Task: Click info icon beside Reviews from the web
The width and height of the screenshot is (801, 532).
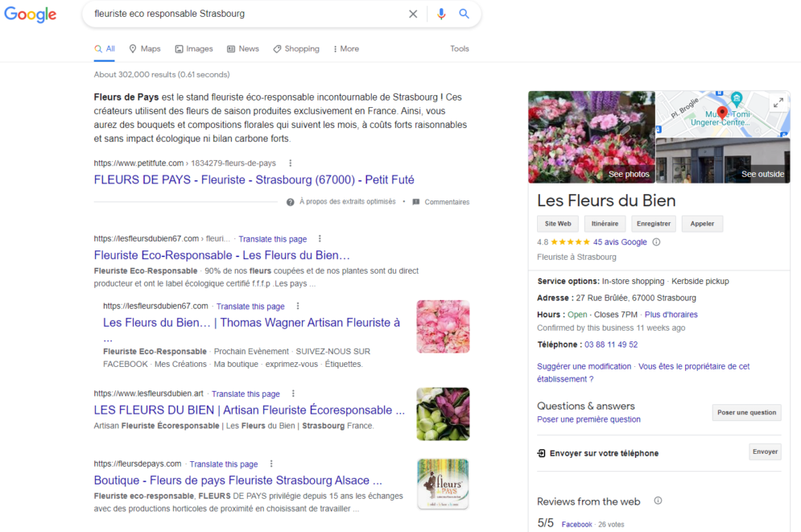Action: (658, 501)
